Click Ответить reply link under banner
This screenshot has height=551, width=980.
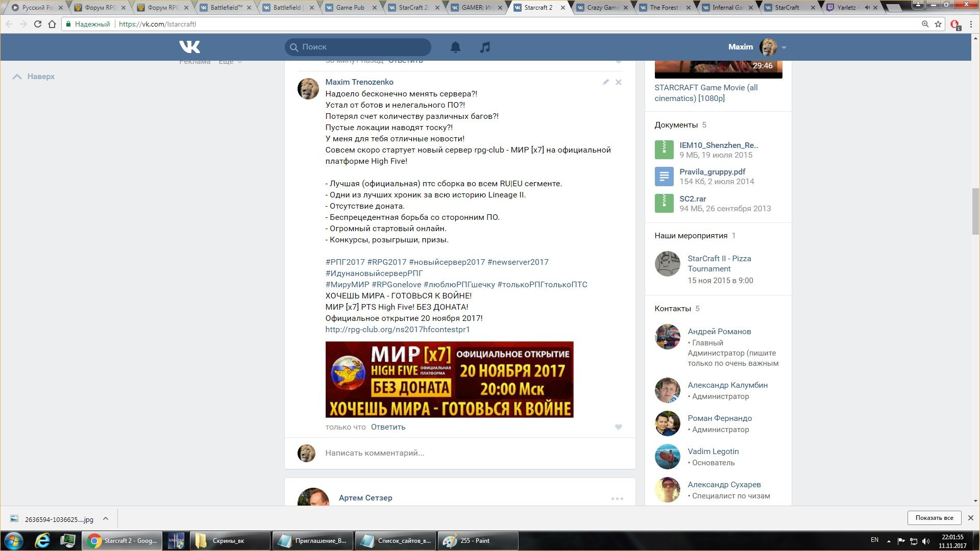point(388,427)
